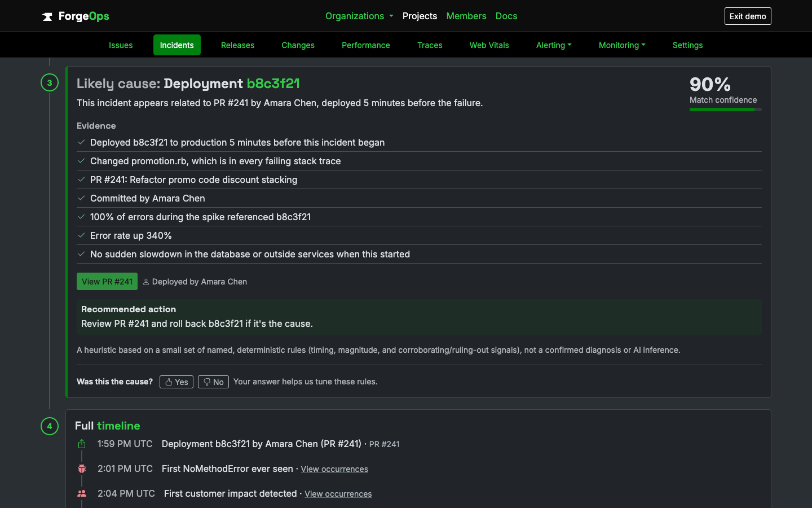Select the Incidents tab
Screen dimensions: 812x508
pyautogui.click(x=177, y=45)
